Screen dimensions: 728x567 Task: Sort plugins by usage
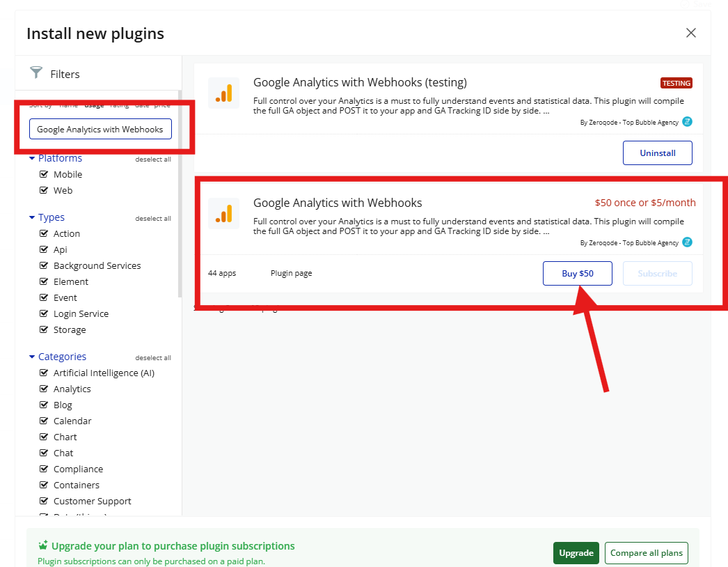pos(94,105)
